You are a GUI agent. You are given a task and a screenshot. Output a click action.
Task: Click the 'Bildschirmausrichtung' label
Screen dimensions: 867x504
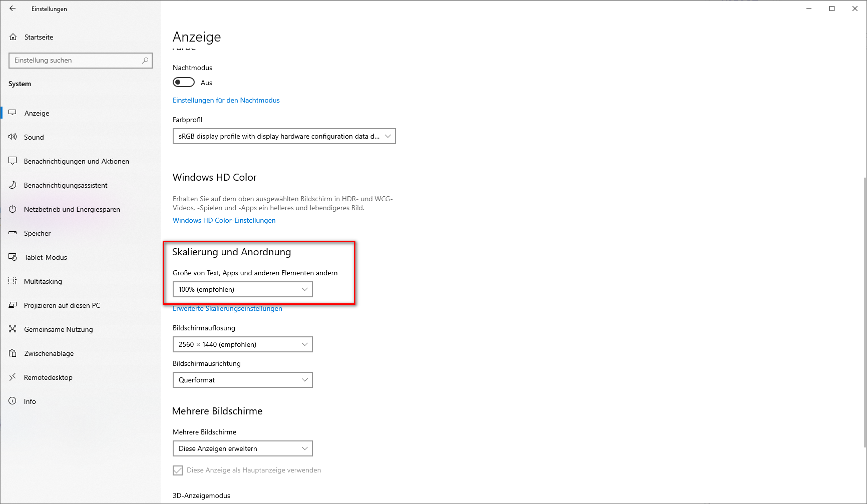coord(207,363)
